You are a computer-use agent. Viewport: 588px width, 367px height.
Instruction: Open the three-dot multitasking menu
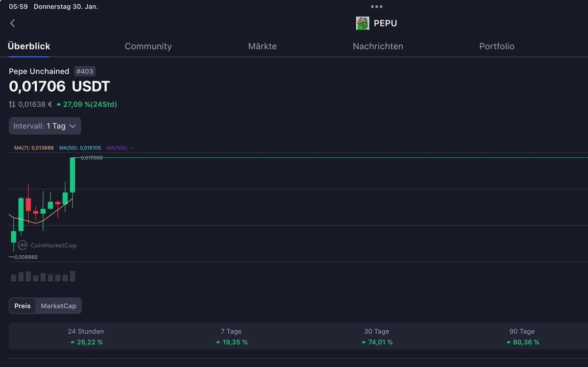(x=376, y=7)
